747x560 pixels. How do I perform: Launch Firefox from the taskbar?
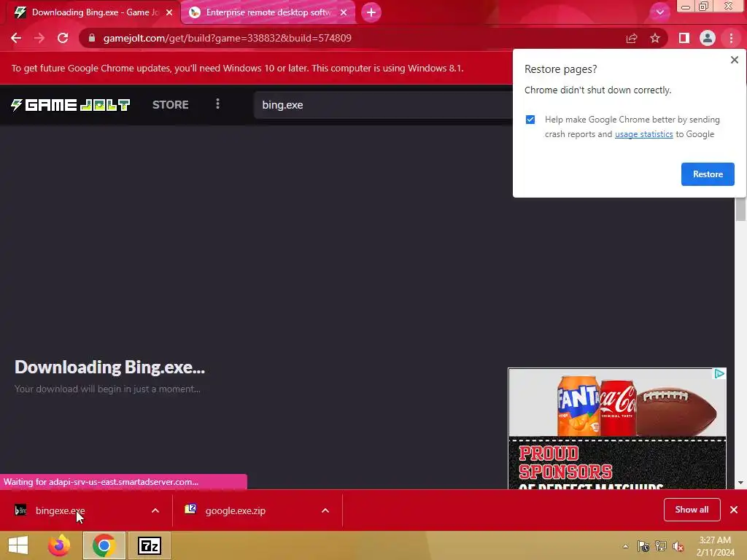pos(59,545)
